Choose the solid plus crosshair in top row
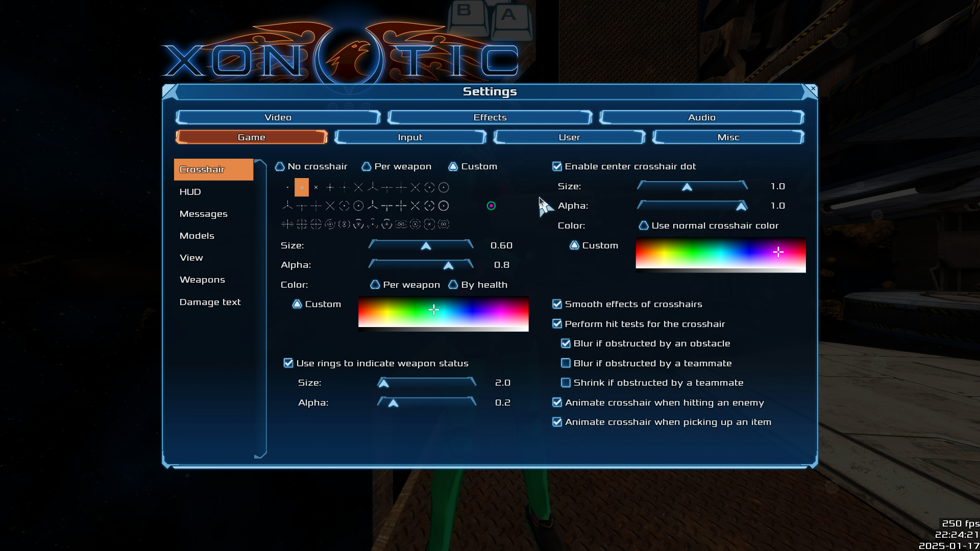This screenshot has width=980, height=551. [x=330, y=187]
